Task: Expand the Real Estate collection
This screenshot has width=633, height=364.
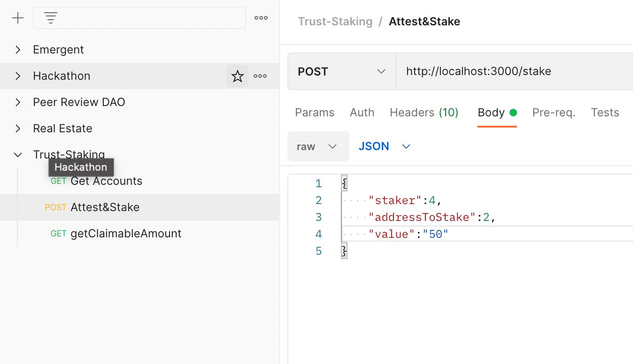Action: click(18, 129)
